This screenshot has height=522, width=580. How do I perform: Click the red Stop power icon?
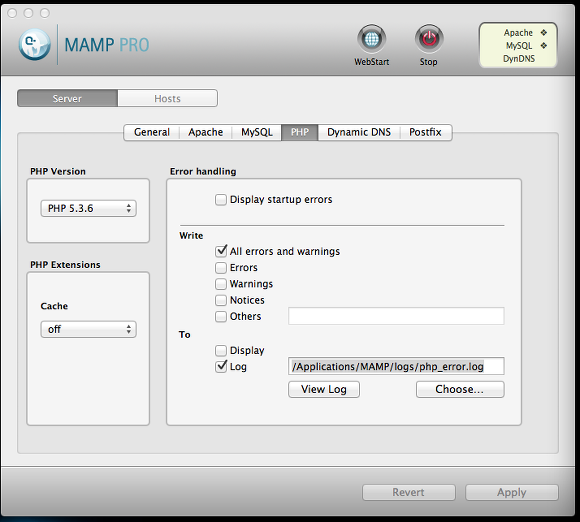point(429,38)
